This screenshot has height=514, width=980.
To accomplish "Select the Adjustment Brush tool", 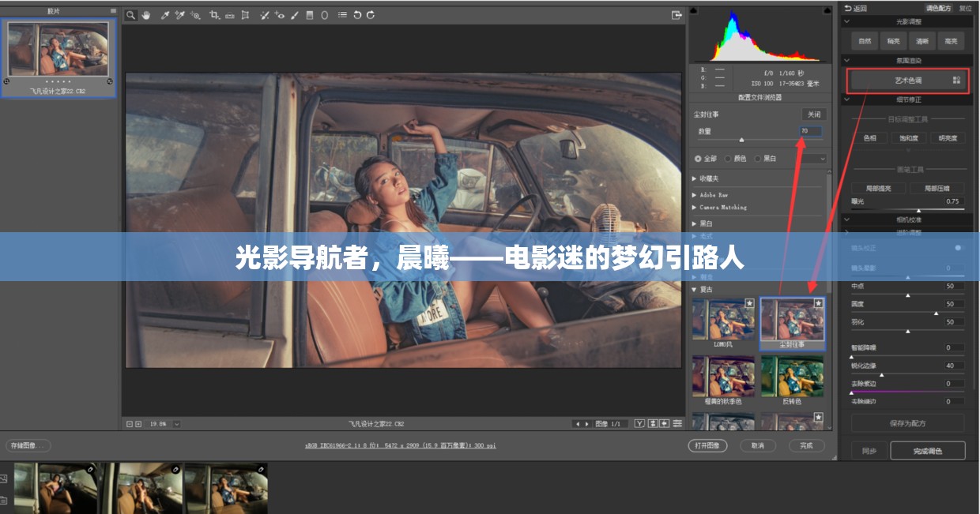I will [295, 15].
